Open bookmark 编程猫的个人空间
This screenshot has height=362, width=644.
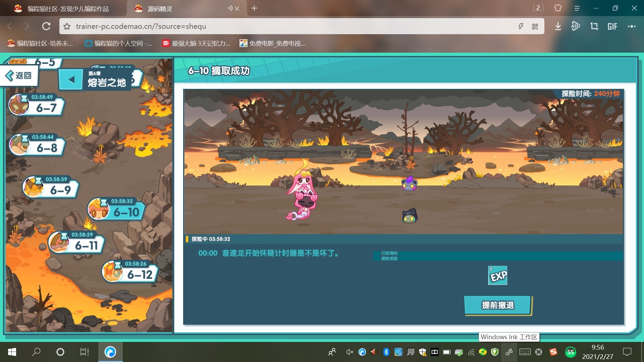[118, 43]
